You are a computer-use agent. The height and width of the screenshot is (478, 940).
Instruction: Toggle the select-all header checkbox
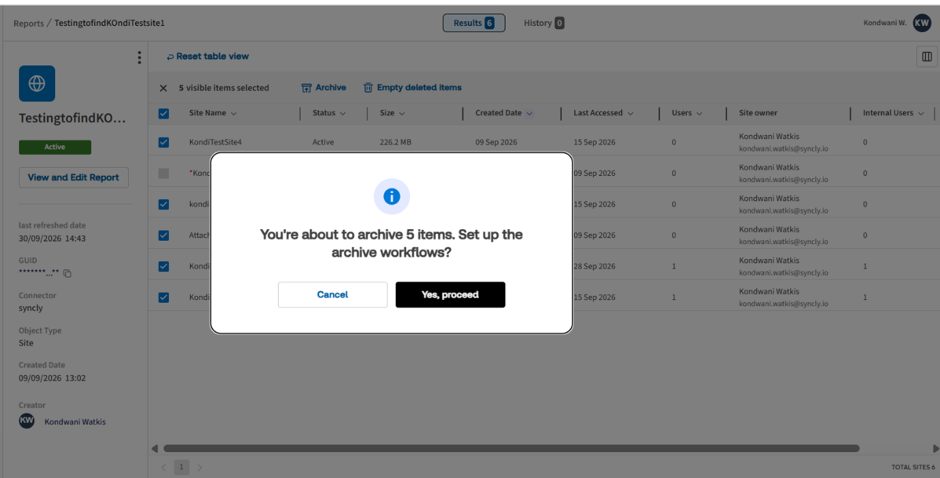point(164,113)
